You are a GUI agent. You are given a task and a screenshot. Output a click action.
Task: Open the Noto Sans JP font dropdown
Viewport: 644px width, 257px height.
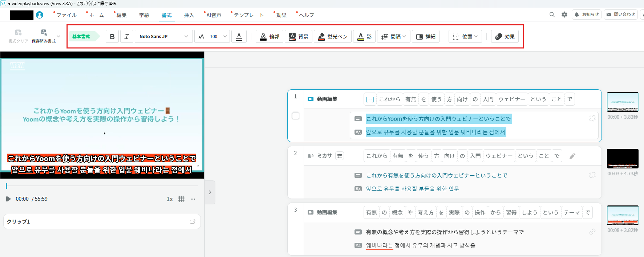[x=164, y=37]
